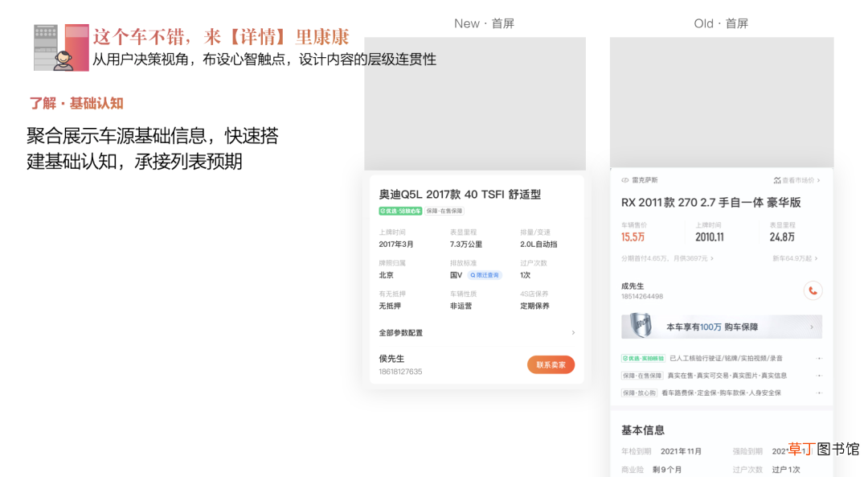Click the green 优选·实拍核验 tag
Viewport: 868px width, 477px height.
[x=643, y=359]
